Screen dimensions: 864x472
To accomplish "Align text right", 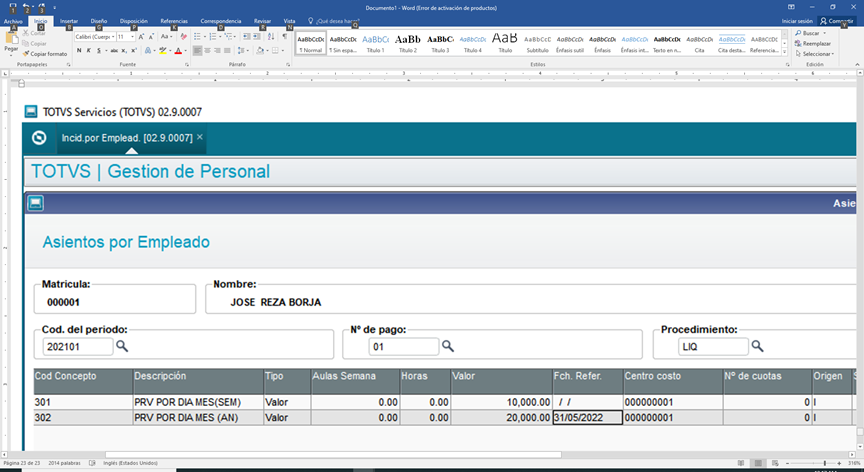I will (217, 51).
